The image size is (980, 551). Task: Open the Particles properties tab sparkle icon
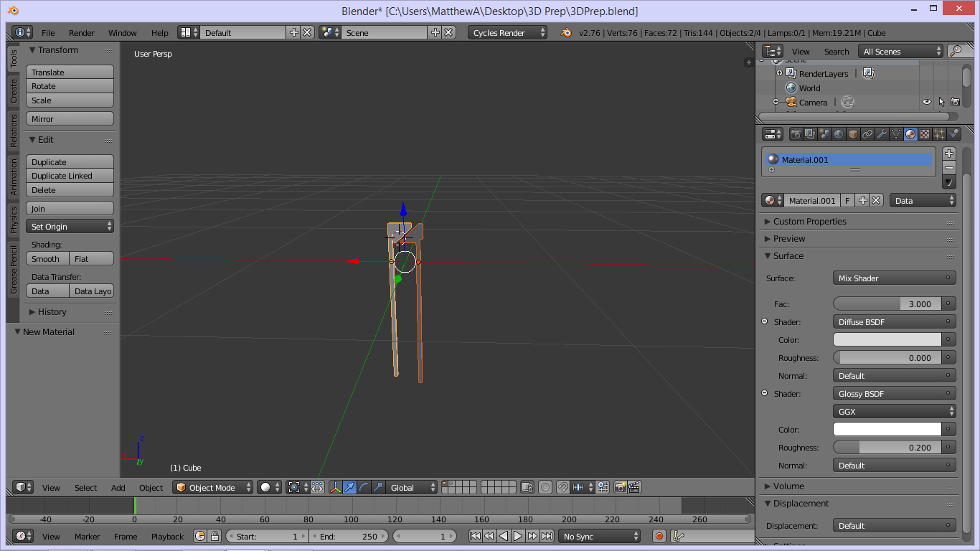point(939,134)
